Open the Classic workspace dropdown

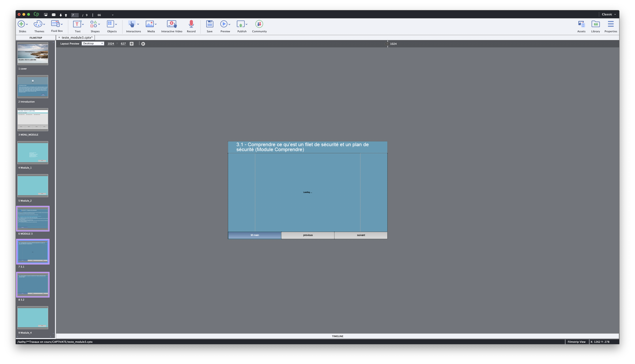[x=608, y=14]
